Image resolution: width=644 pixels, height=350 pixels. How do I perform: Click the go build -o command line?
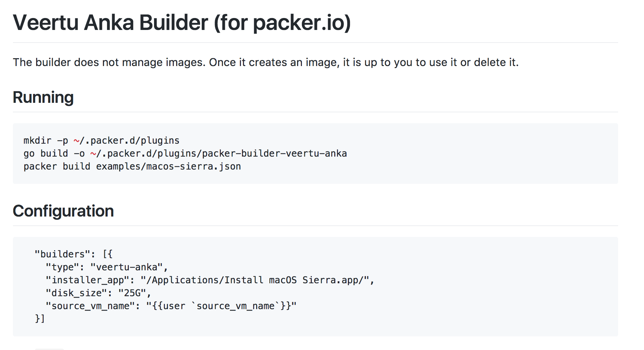coord(185,154)
